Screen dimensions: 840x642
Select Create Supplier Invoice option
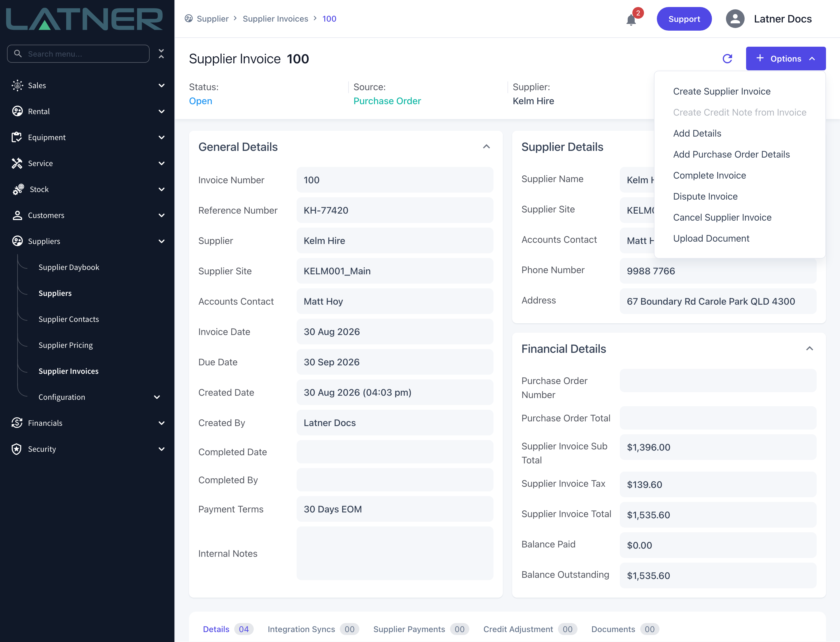722,91
